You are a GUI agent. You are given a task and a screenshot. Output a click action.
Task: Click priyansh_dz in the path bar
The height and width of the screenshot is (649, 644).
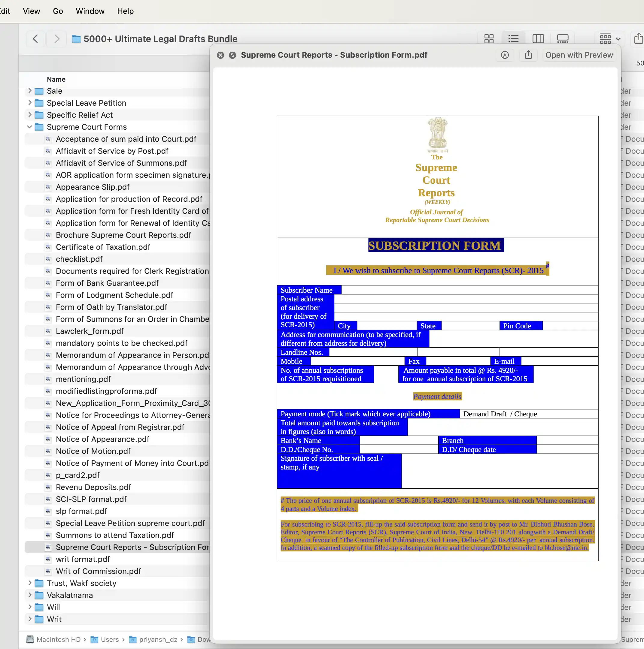(153, 639)
